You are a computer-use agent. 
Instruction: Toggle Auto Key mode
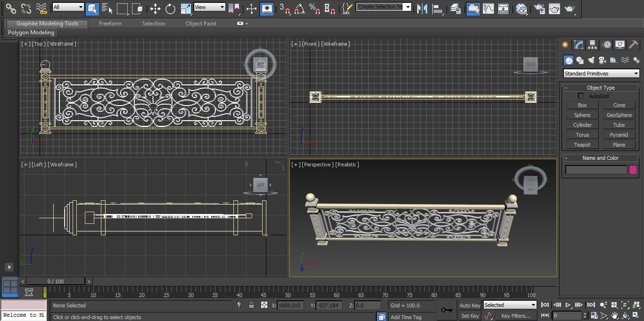point(470,305)
